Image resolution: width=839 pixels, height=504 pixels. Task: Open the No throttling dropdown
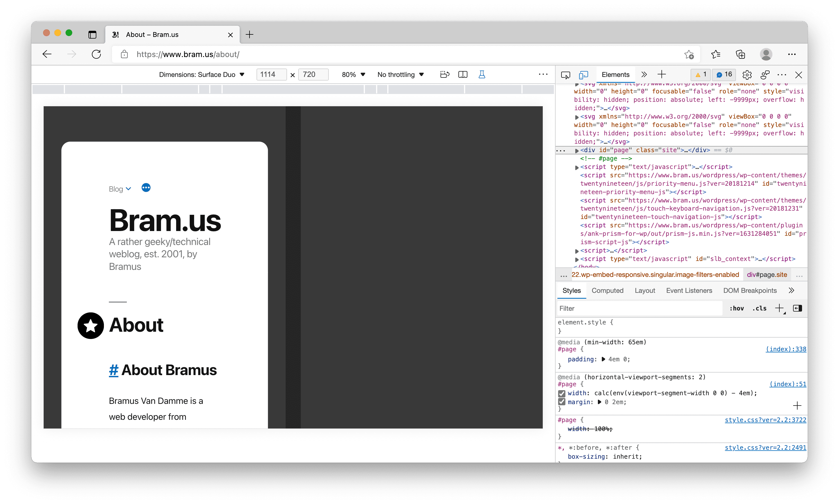(x=400, y=74)
